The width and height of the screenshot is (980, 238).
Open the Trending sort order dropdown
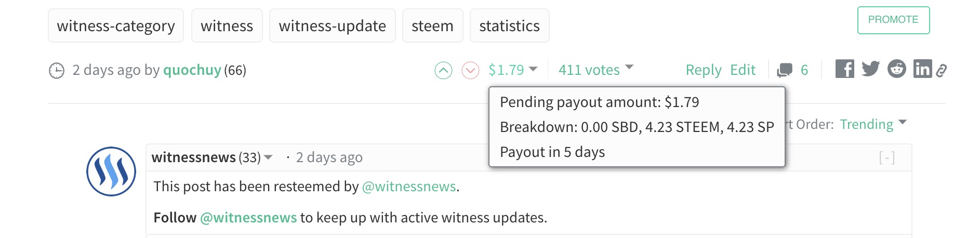point(873,124)
